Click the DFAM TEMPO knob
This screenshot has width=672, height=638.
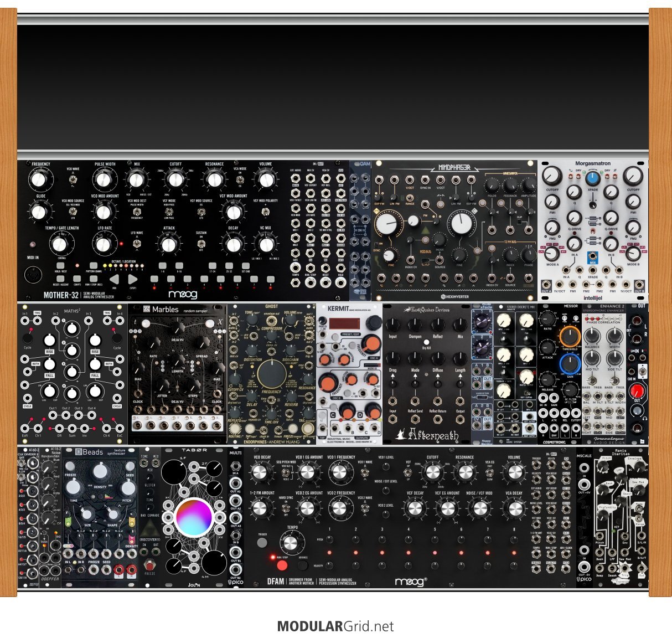point(290,542)
